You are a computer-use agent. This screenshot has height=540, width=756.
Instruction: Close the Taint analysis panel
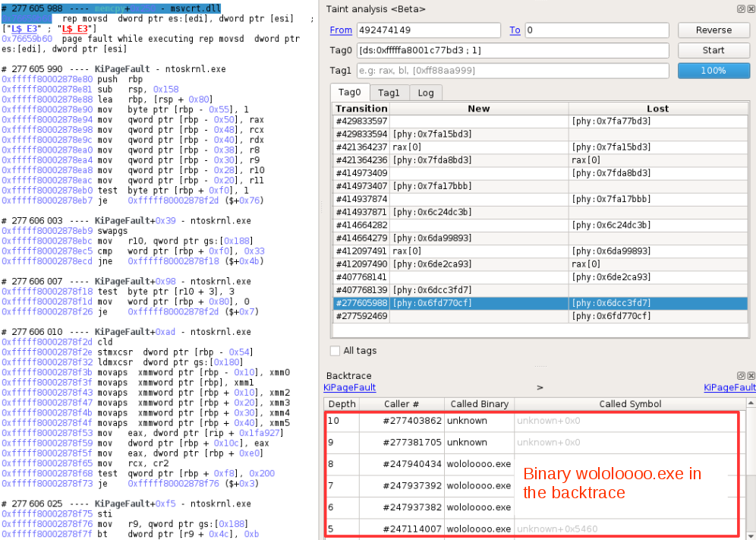(x=750, y=9)
